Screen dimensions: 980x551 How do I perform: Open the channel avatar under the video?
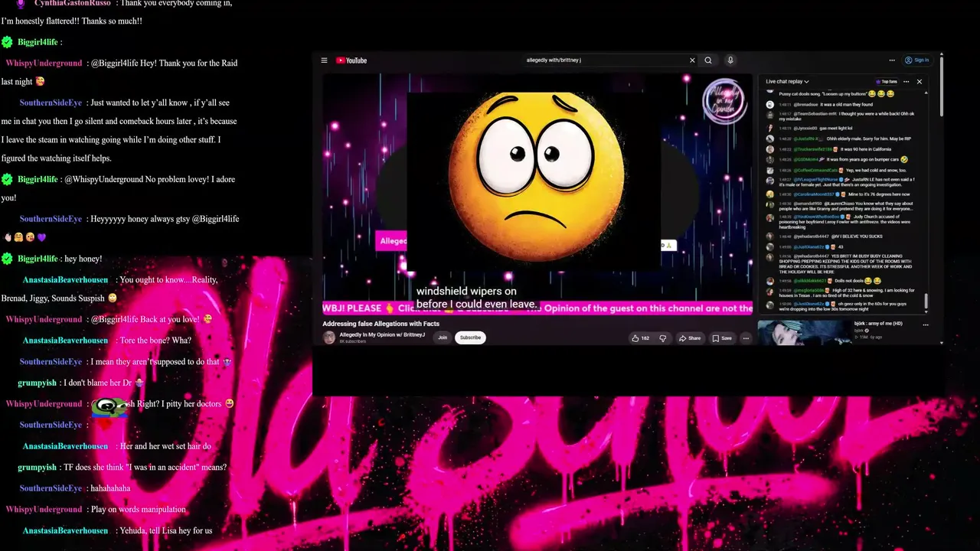(x=329, y=337)
